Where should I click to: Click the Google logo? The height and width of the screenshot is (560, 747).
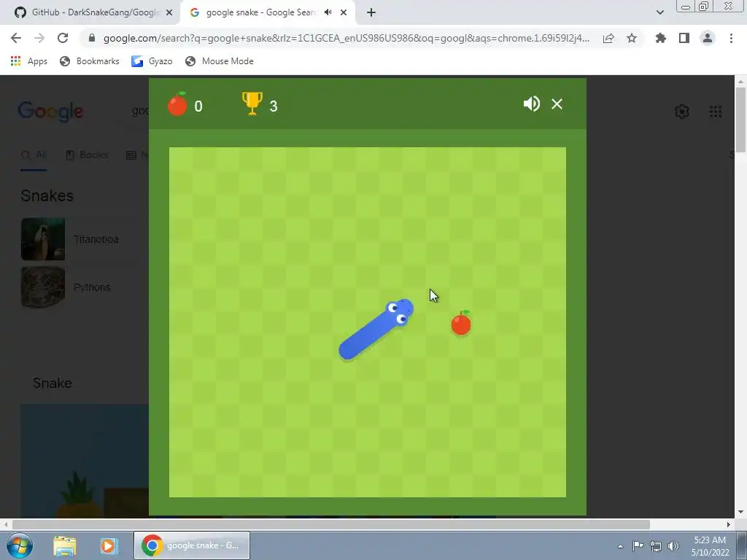point(50,112)
